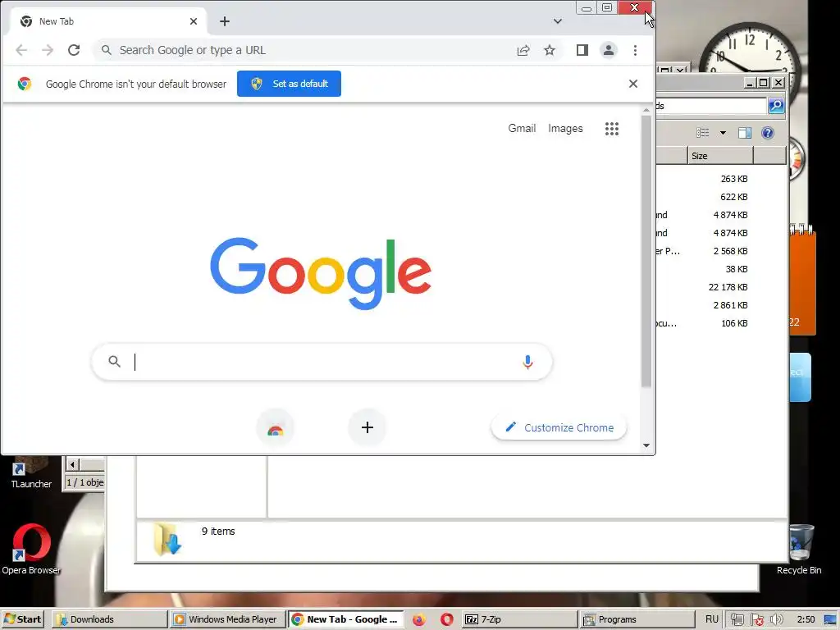Bookmark this tab with the star icon
This screenshot has height=630, width=840.
pyautogui.click(x=550, y=50)
